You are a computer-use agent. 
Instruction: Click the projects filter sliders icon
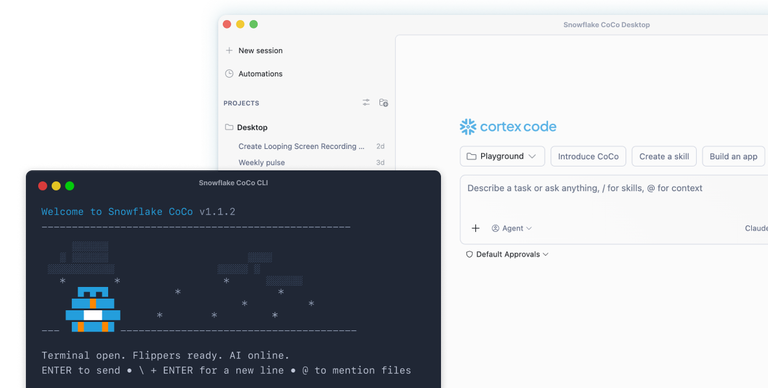(366, 102)
